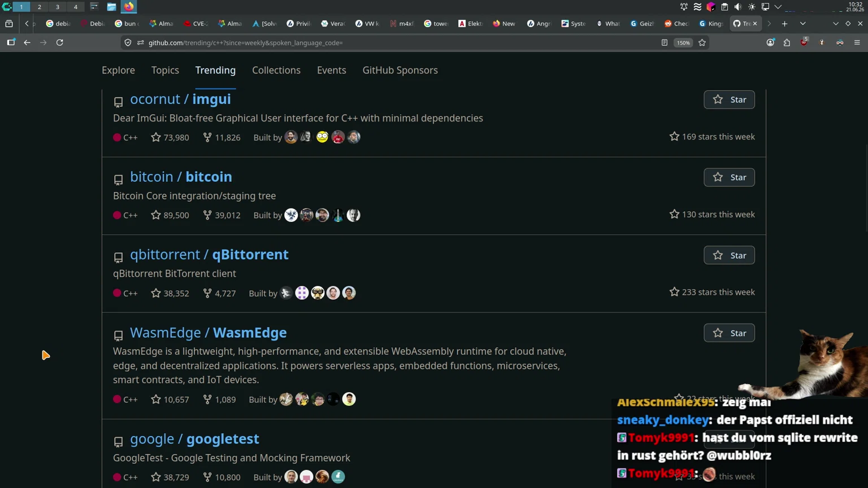868x488 pixels.
Task: Go to the Events section
Action: pyautogui.click(x=331, y=70)
